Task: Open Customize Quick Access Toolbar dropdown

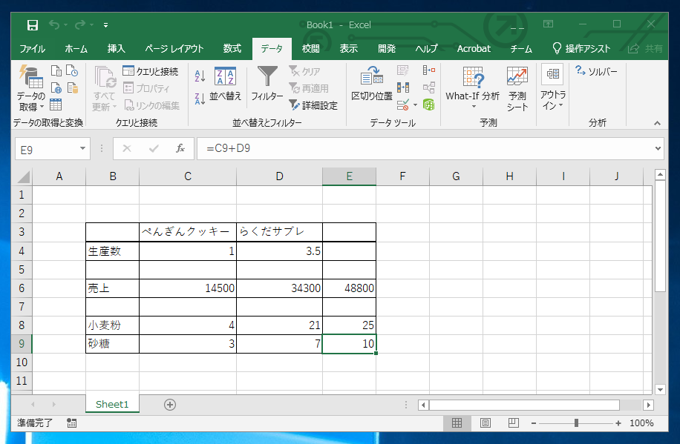Action: pos(106,25)
